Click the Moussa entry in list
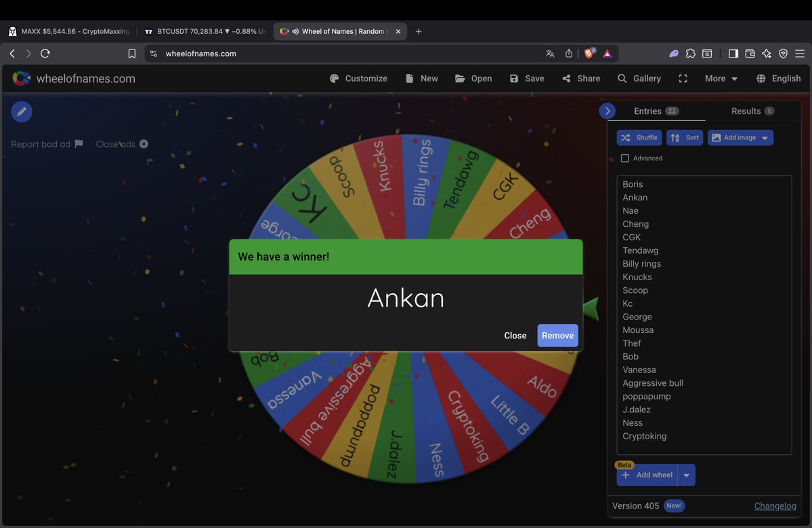 point(637,330)
